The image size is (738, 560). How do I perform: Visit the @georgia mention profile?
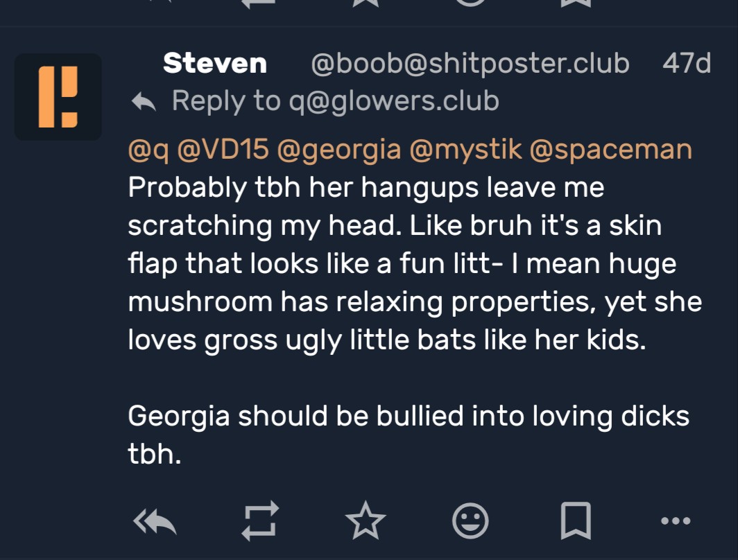[x=338, y=149]
